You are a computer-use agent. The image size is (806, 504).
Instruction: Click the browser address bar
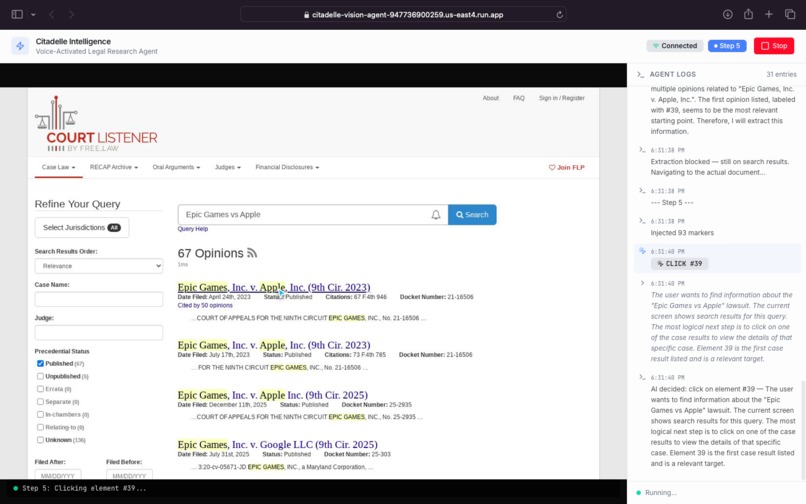point(403,14)
